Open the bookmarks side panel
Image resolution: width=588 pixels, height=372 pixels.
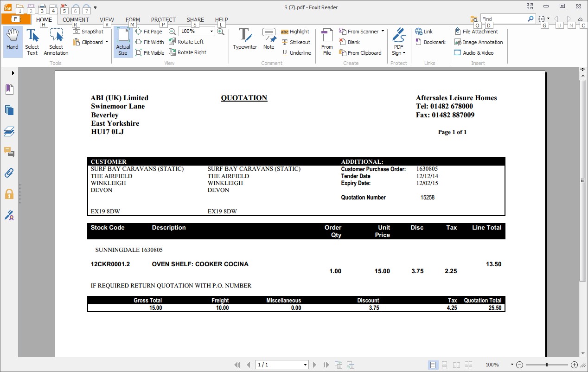[9, 90]
